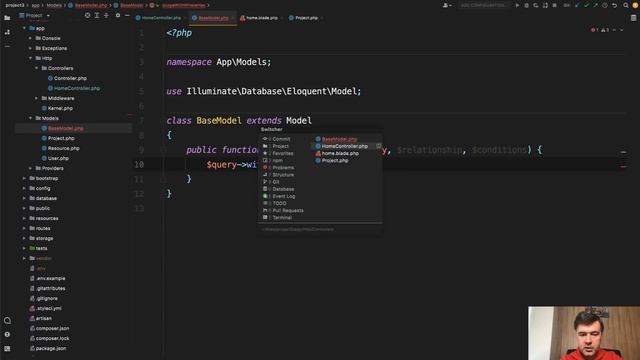Choose Favorites in the Switcher popup
This screenshot has height=360, width=640.
(283, 153)
